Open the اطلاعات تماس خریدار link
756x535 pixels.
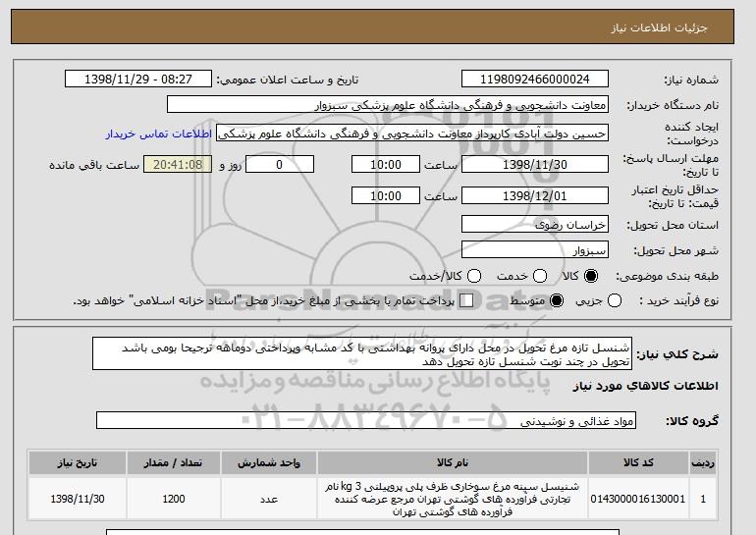(x=159, y=134)
